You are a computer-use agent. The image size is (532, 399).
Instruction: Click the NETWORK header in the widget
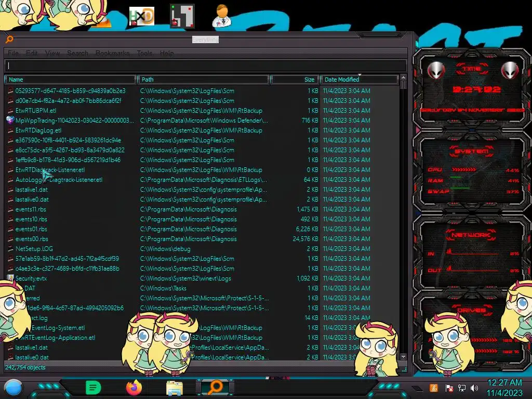(x=471, y=235)
